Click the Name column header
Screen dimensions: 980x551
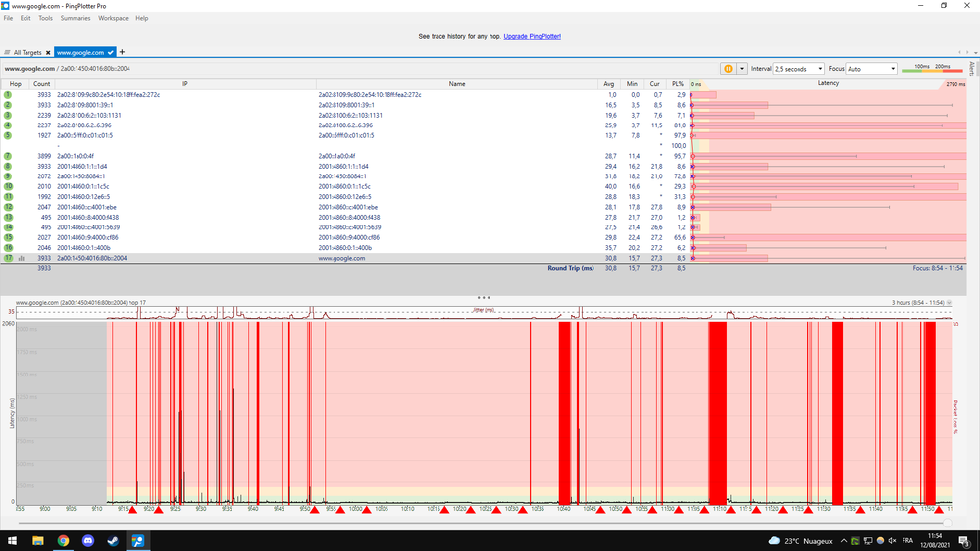pos(457,83)
